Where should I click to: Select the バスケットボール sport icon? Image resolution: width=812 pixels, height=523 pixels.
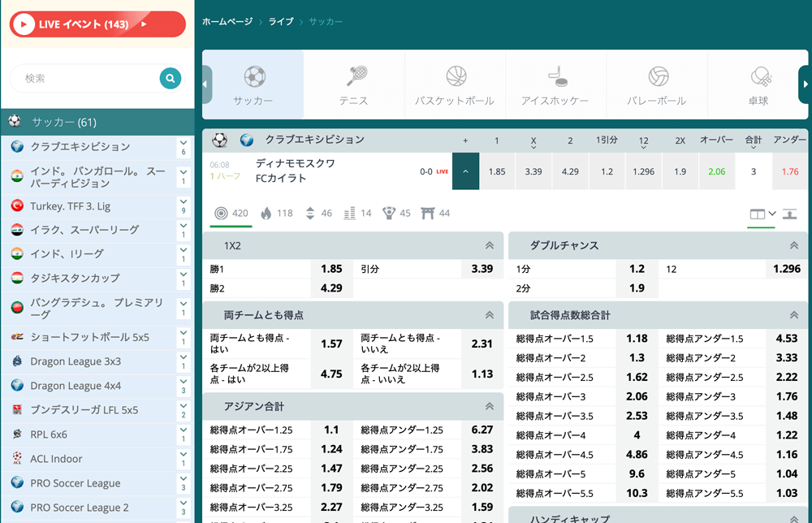click(x=456, y=76)
